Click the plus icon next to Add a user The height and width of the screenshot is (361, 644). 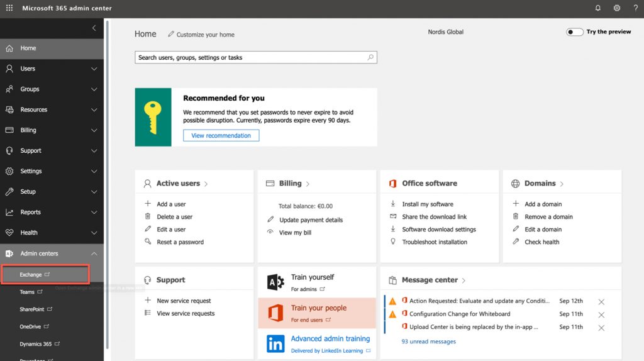coord(148,203)
